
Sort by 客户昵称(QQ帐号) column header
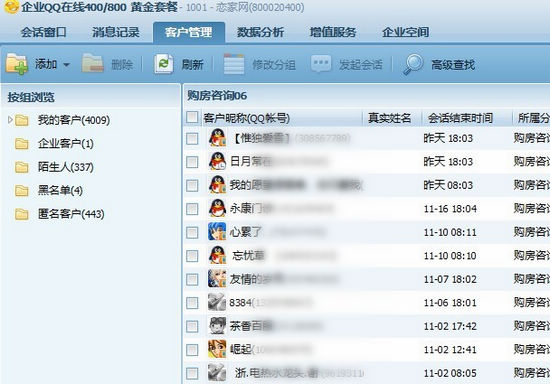tap(247, 118)
